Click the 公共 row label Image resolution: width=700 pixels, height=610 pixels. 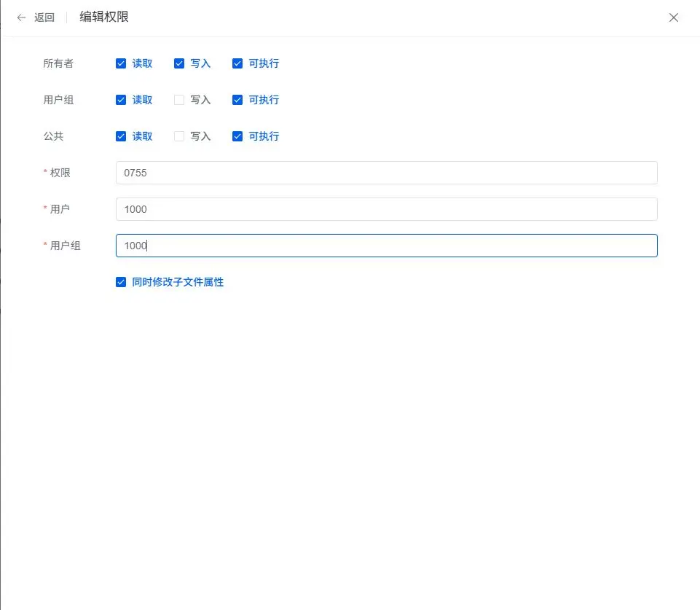(53, 136)
